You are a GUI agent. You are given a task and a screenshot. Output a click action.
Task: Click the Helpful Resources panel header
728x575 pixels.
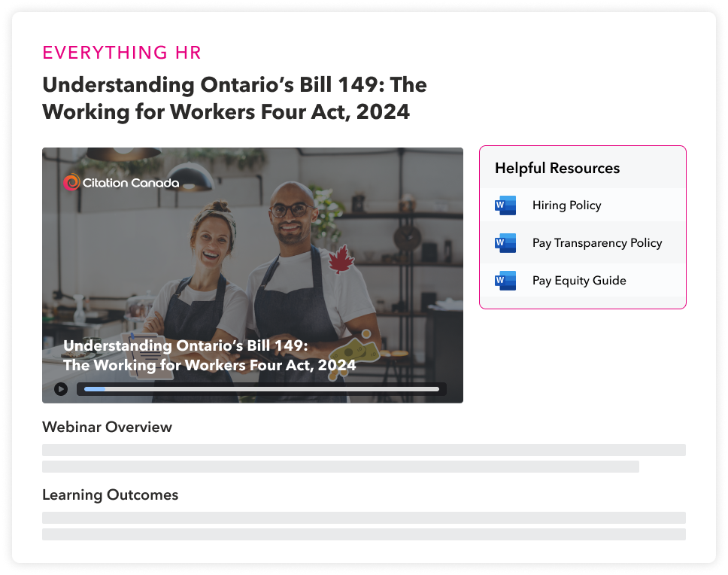557,169
